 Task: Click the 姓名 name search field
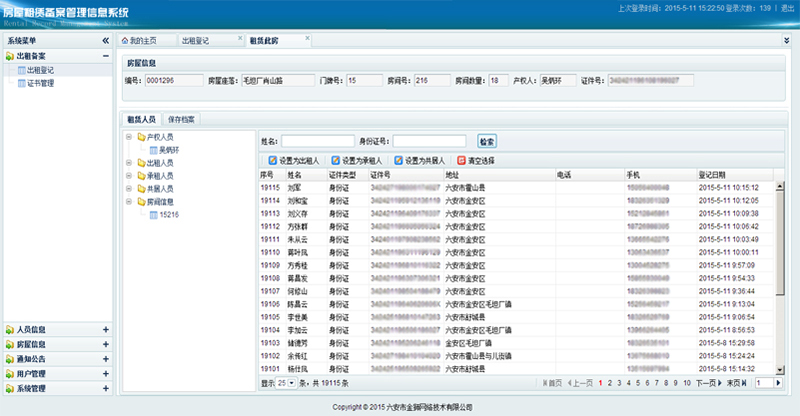(317, 141)
